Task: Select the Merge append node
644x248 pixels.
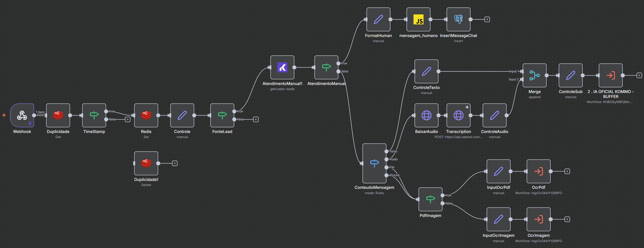Action: (534, 75)
